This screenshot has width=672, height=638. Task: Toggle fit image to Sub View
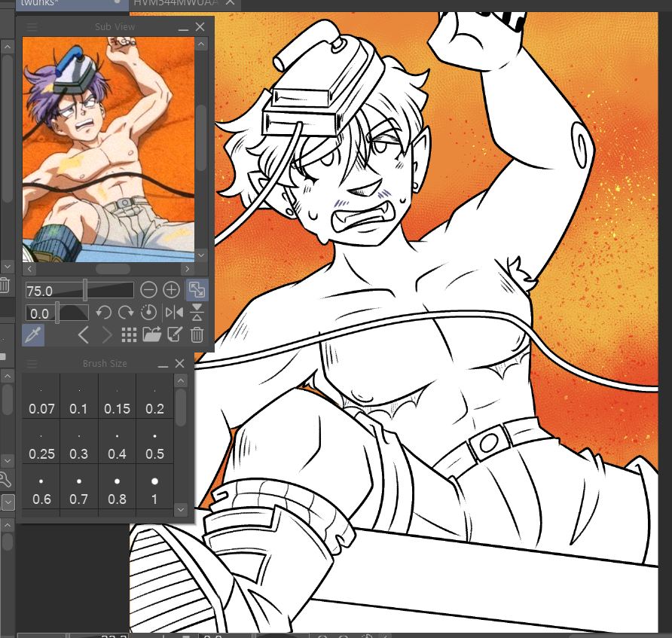[x=197, y=290]
